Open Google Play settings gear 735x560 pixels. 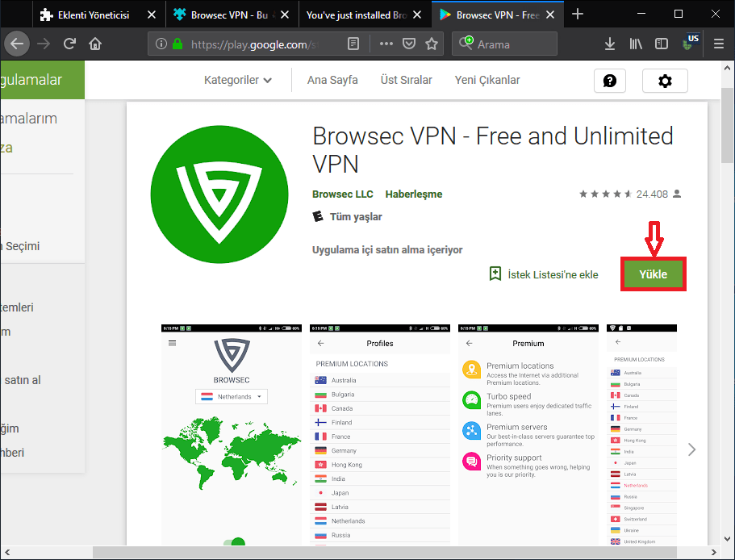[665, 81]
